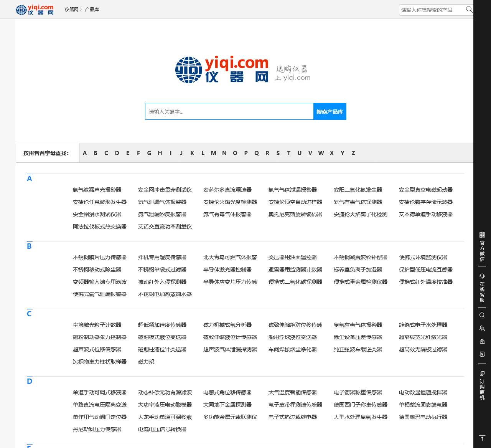Screen dimensions: 491x448
Task: Click the magnifier icon in the header search
Action: click(x=469, y=10)
